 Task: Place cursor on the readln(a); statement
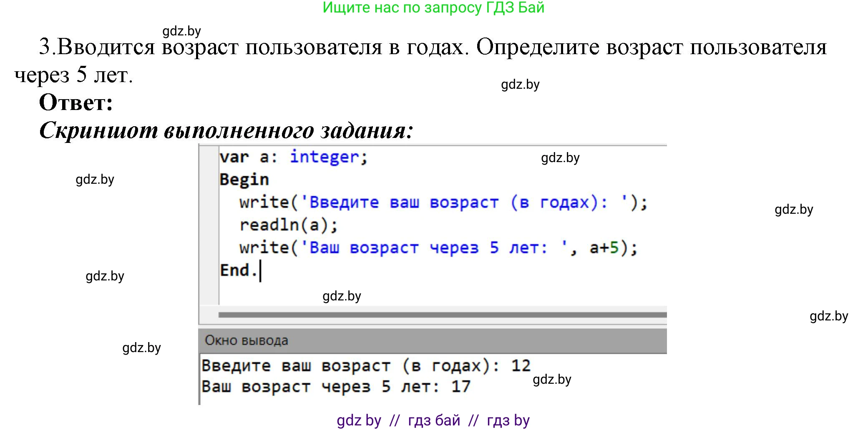(x=289, y=224)
